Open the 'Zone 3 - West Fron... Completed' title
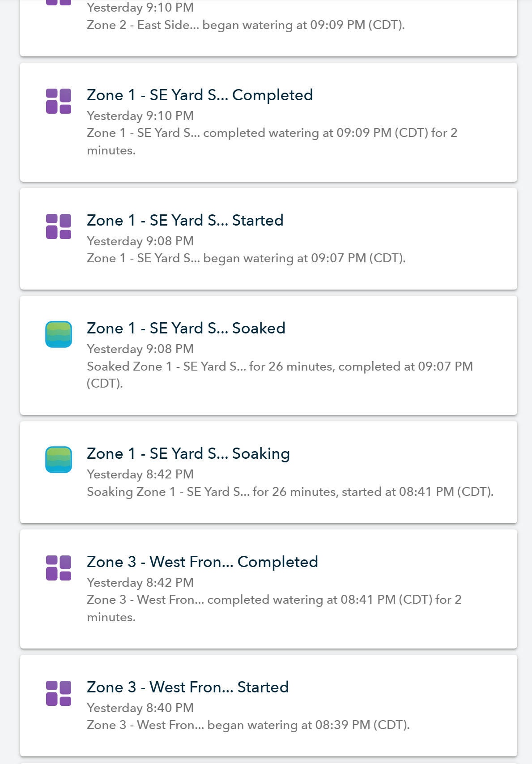This screenshot has width=532, height=764. click(x=202, y=562)
